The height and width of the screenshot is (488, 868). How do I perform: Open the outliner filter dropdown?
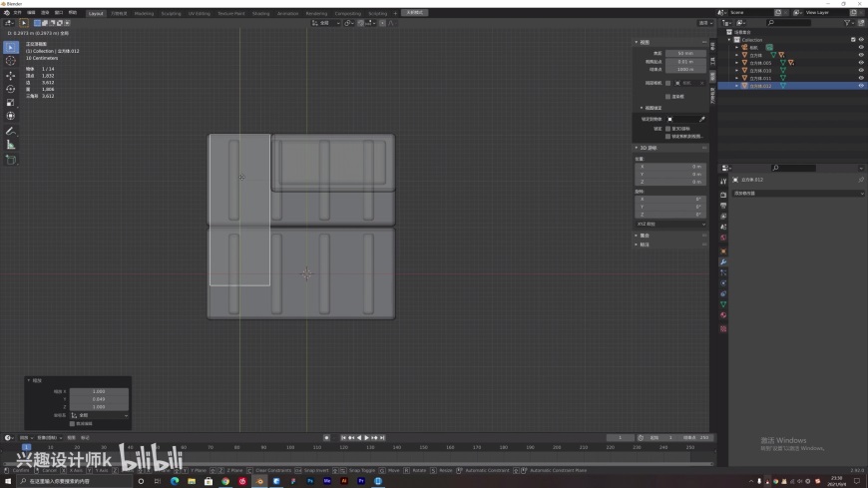coord(849,23)
